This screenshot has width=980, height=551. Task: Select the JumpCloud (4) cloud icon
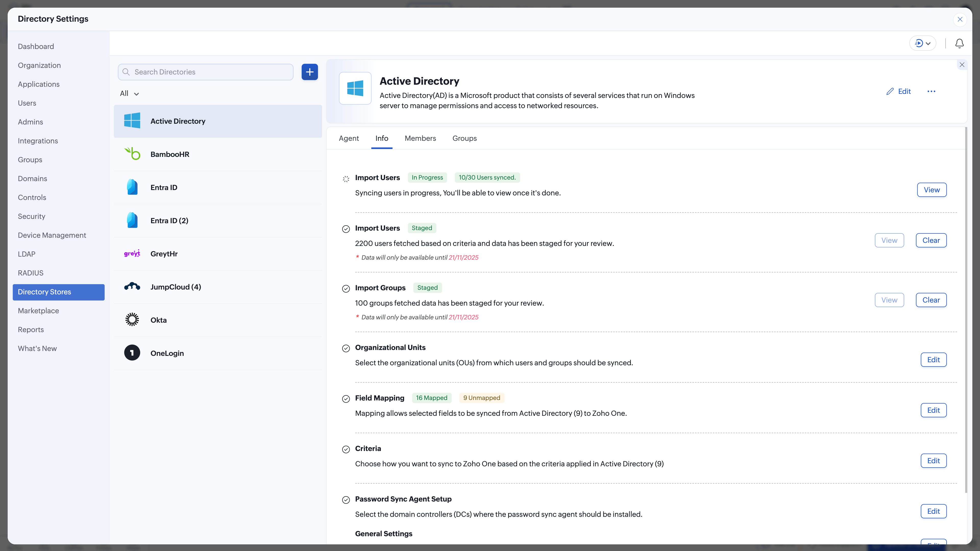point(132,287)
